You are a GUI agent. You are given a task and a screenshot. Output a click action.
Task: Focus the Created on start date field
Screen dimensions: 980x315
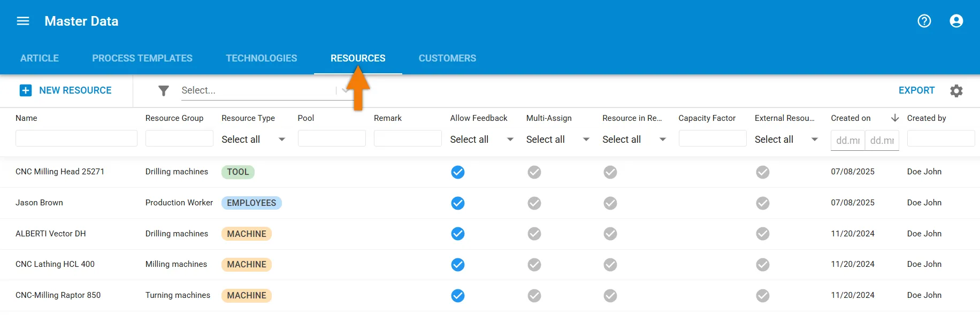point(848,140)
